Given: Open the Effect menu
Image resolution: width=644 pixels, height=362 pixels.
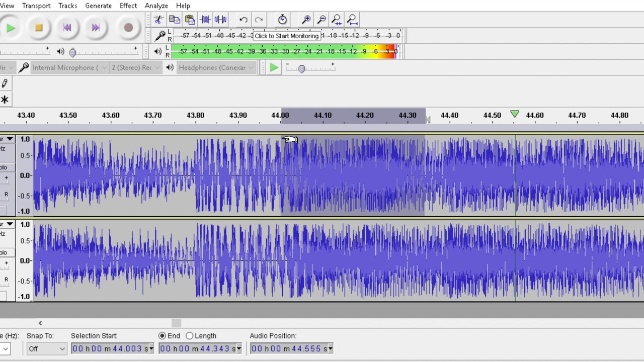Looking at the screenshot, I should coord(128,6).
